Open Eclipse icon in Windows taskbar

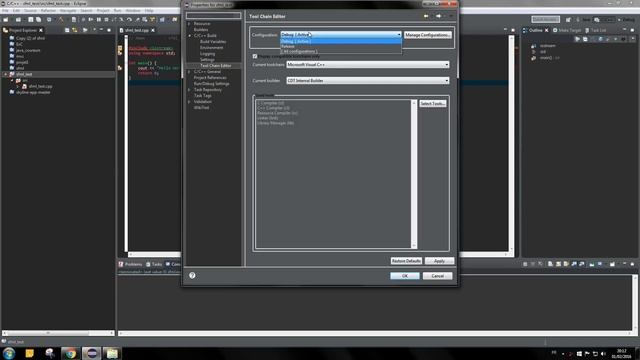pos(91,353)
